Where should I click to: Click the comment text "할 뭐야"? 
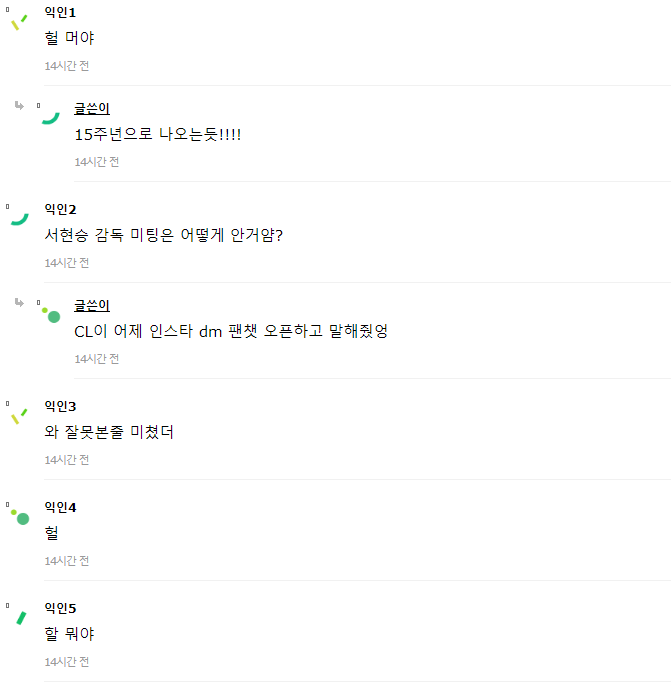pos(70,634)
